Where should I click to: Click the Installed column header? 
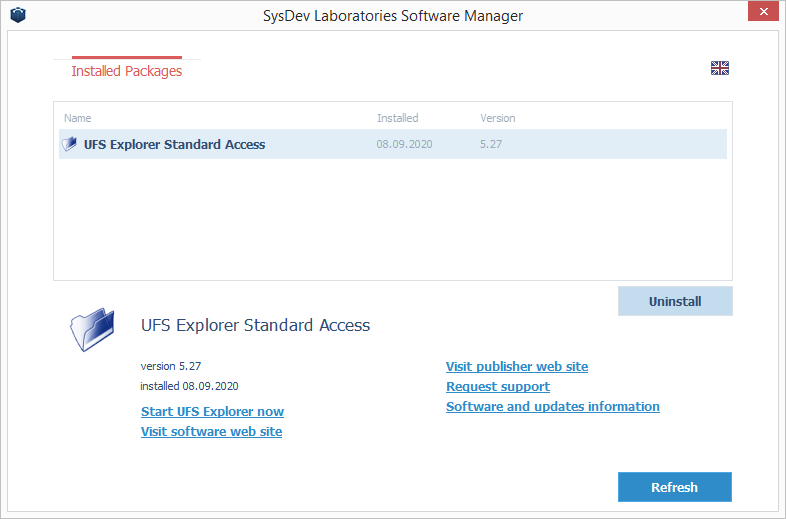[x=398, y=118]
